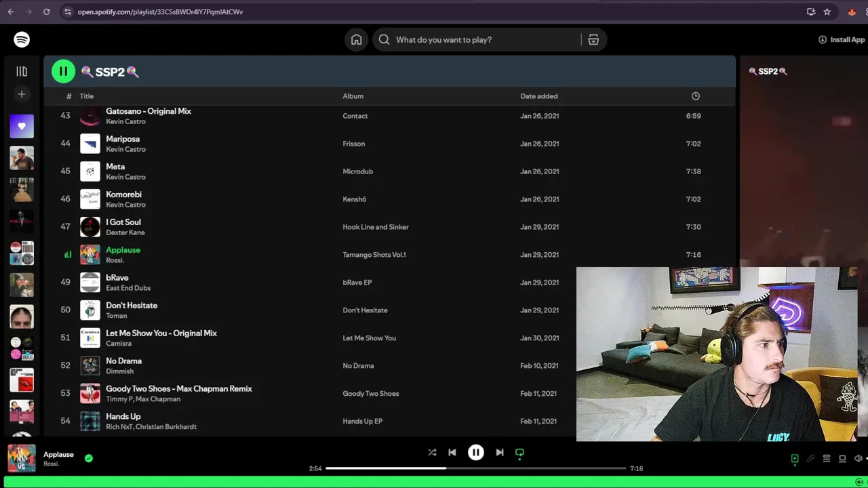
Task: Open the Liked Songs heart tile
Action: tap(22, 126)
